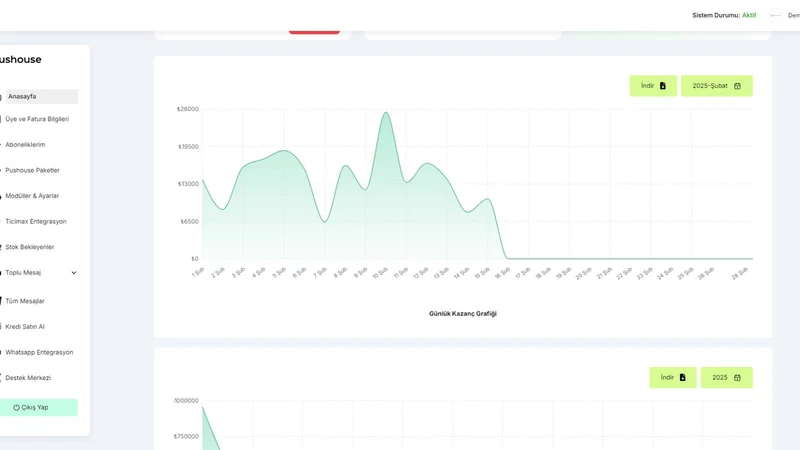This screenshot has height=450, width=800.
Task: Open the 2025 year picker
Action: tap(727, 378)
